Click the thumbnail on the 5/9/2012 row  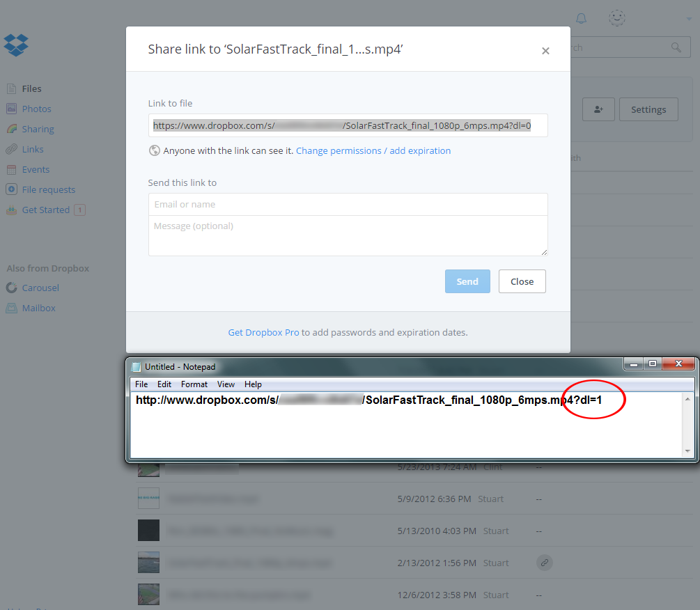tap(148, 498)
